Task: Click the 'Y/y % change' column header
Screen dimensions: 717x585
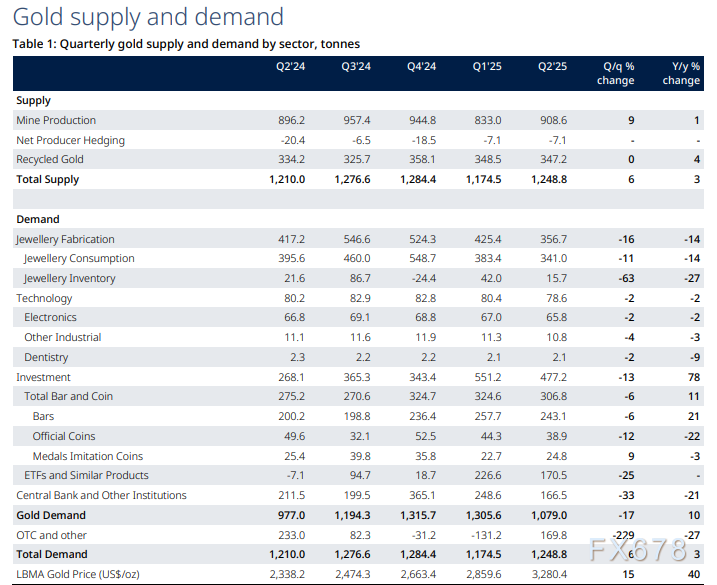Action: [x=681, y=73]
